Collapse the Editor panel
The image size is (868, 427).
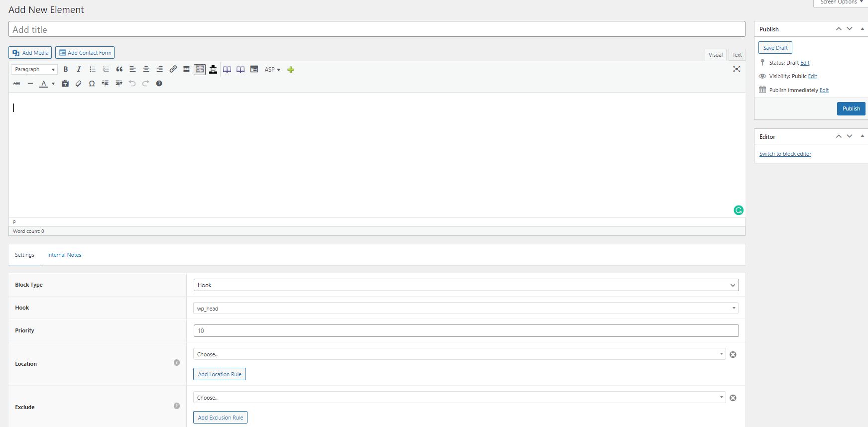pos(862,136)
